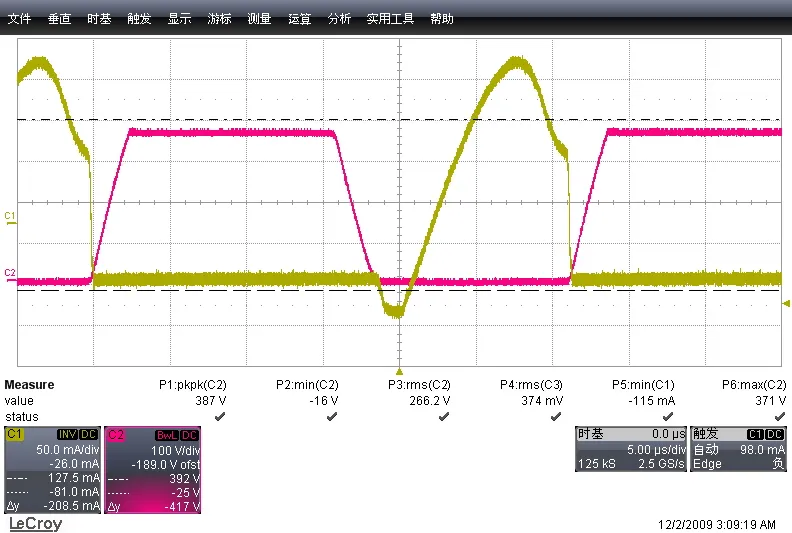This screenshot has width=792, height=533.
Task: Click the 387 V measurement value
Action: [211, 401]
